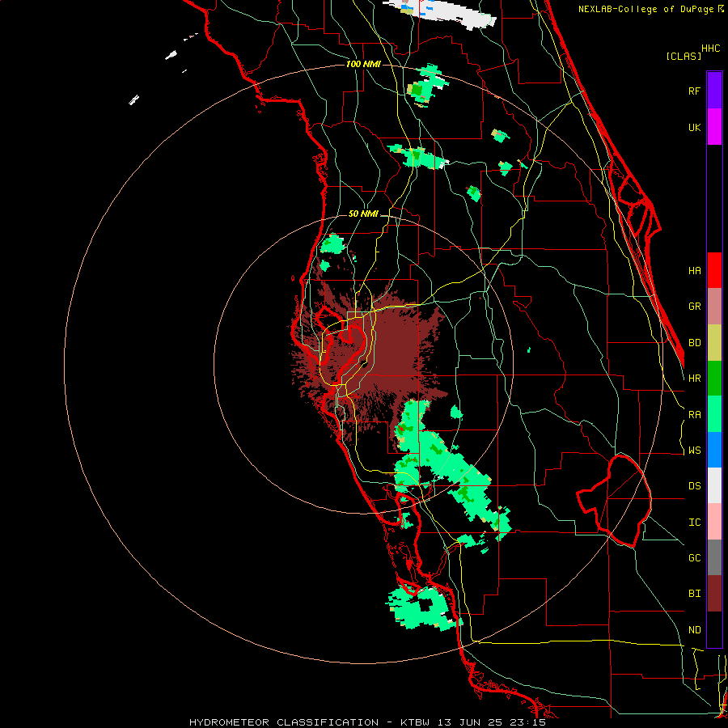Pick the mint green RA legend swatch
Screen dimensions: 728x728
tap(714, 414)
